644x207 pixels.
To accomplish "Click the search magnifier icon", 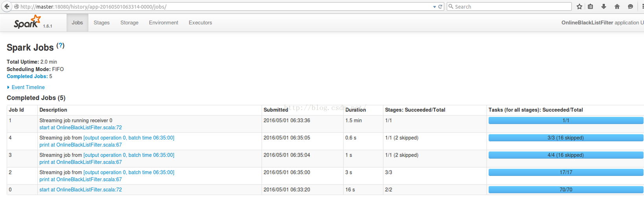I will [451, 7].
